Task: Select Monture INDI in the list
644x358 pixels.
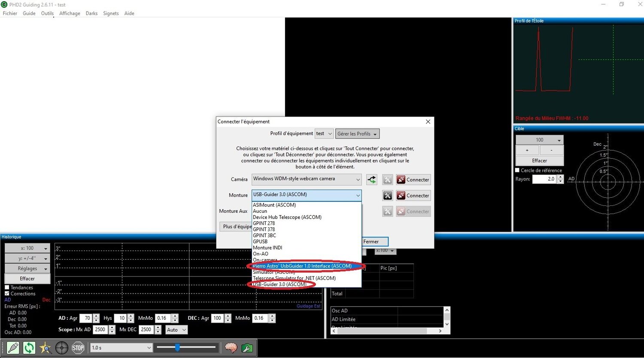Action: pyautogui.click(x=307, y=248)
